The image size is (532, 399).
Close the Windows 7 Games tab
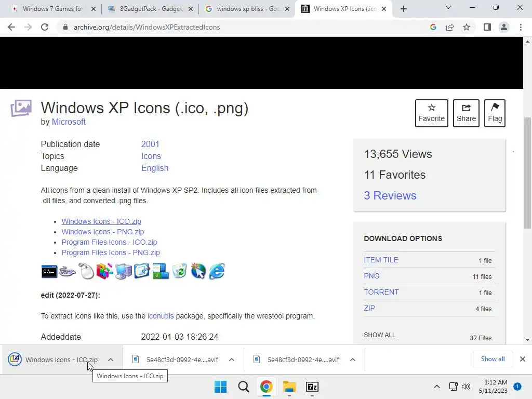point(94,9)
